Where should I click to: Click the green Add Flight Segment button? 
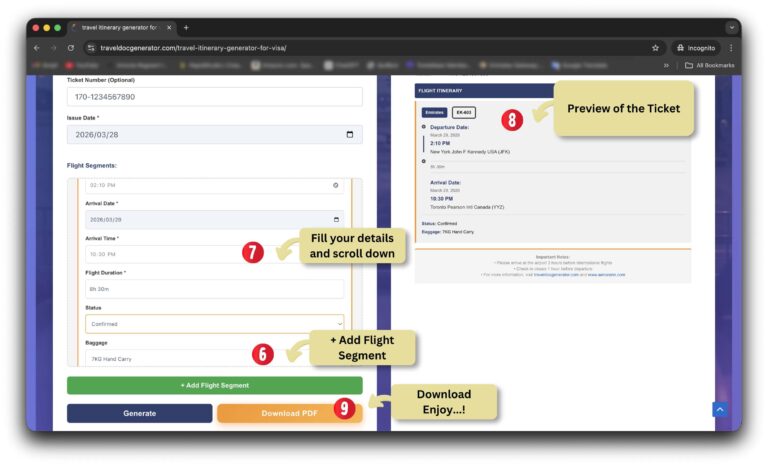click(214, 385)
